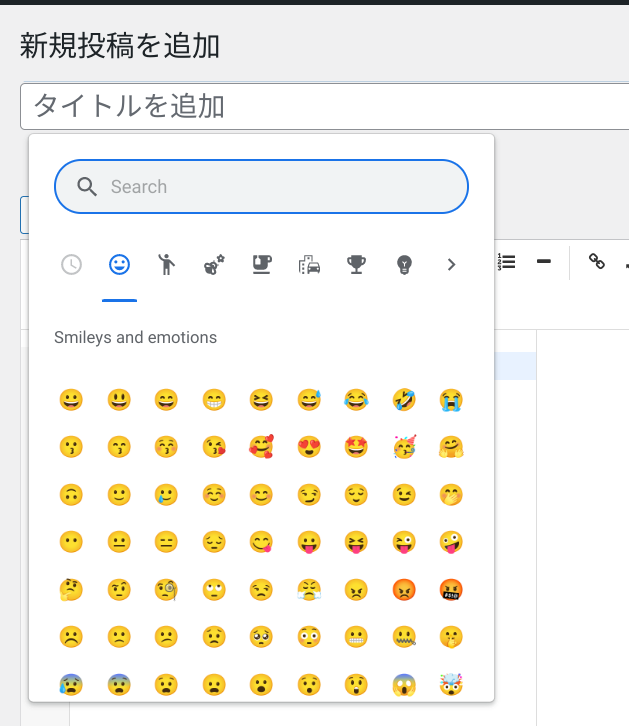629x726 pixels.
Task: Select the thinking face emoji
Action: click(x=71, y=590)
